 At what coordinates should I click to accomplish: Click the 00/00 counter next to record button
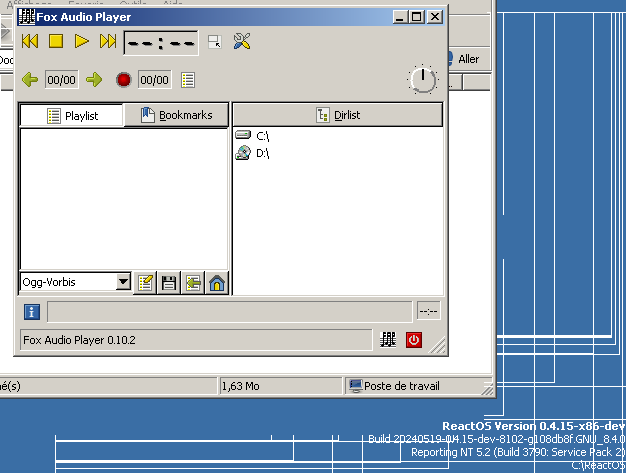[155, 80]
